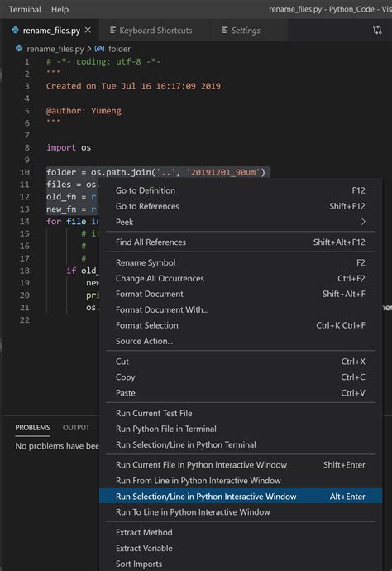The image size is (392, 571).
Task: Select Run Current Test File
Action: [x=240, y=413]
